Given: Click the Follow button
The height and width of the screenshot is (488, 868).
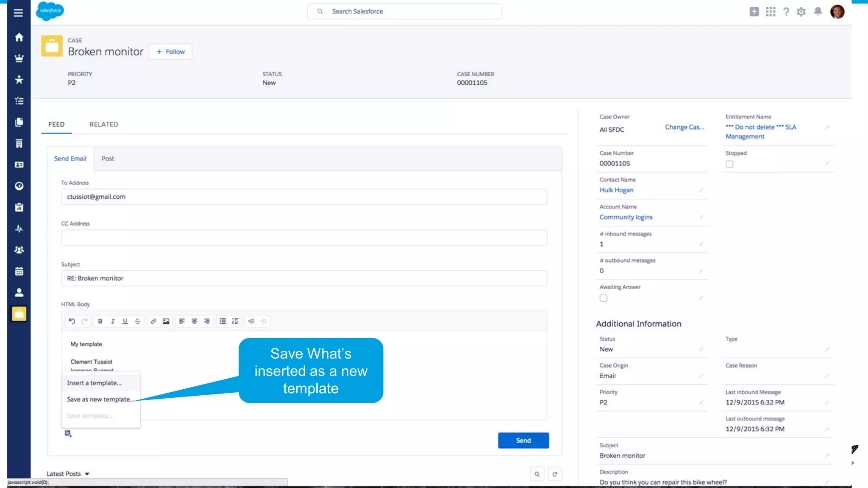Looking at the screenshot, I should click(170, 52).
